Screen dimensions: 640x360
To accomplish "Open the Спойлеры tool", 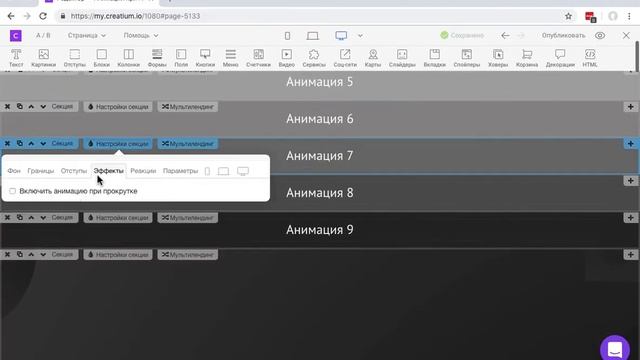I will point(467,58).
